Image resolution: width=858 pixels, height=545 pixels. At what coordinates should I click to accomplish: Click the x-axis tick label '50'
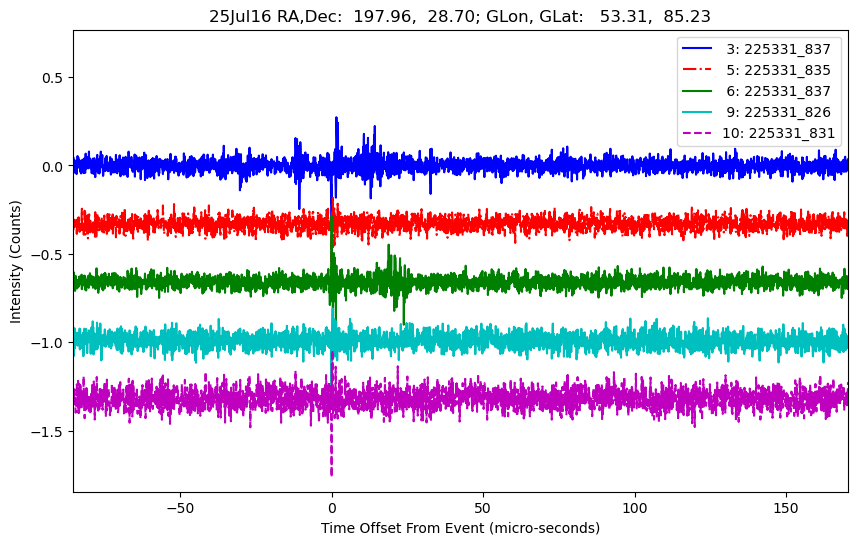point(483,508)
